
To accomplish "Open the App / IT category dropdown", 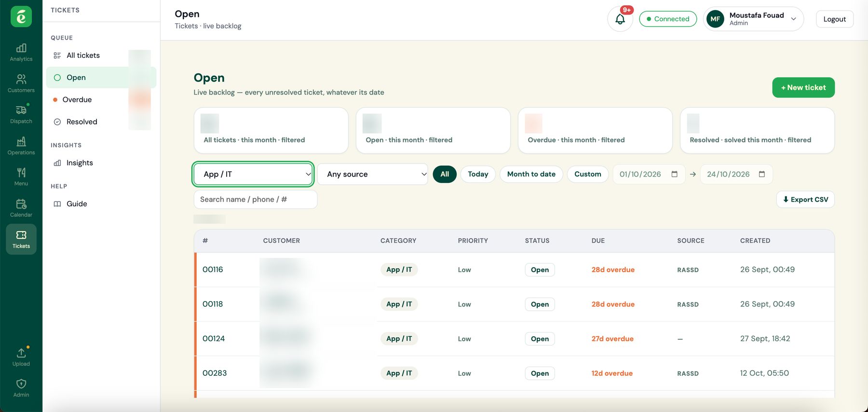I will pyautogui.click(x=253, y=174).
